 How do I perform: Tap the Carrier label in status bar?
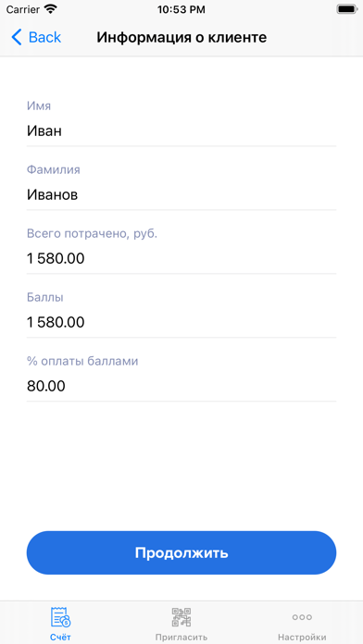point(22,9)
